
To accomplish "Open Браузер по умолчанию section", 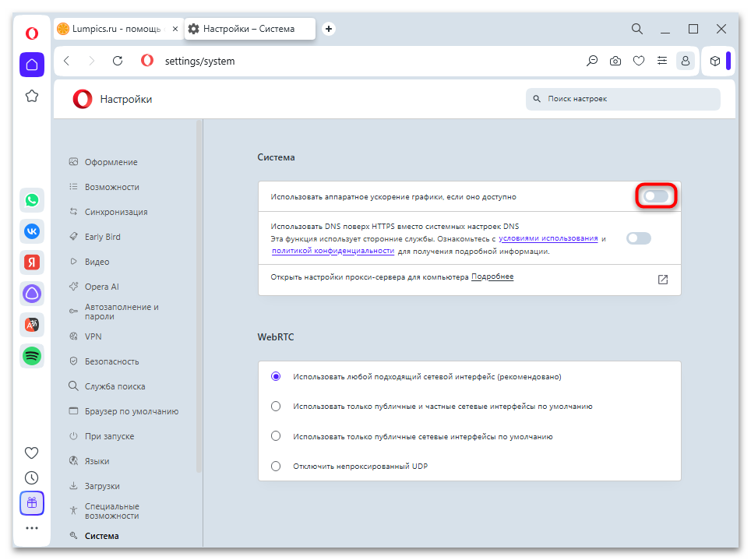I will tap(132, 411).
